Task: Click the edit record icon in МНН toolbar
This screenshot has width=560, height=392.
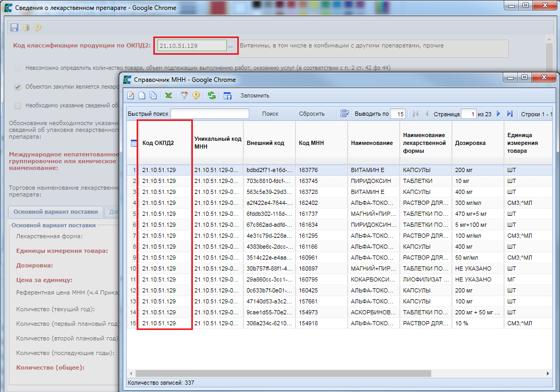Action: coord(131,95)
